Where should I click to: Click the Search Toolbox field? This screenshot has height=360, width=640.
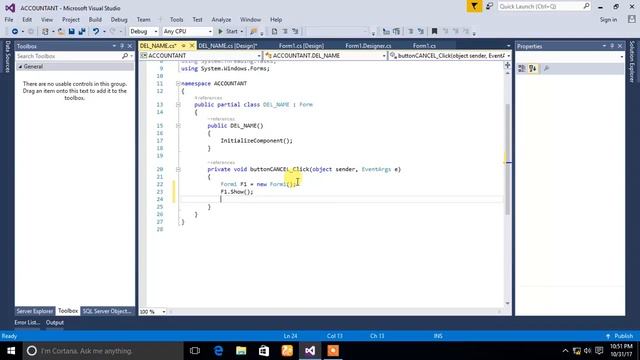coord(69,56)
